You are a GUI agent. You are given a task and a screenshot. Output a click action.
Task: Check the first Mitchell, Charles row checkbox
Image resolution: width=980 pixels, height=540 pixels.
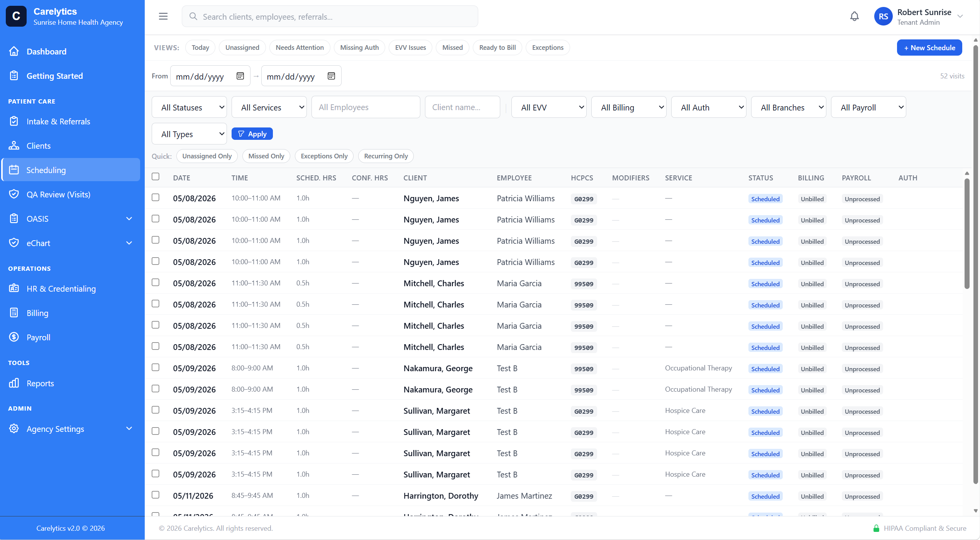156,282
